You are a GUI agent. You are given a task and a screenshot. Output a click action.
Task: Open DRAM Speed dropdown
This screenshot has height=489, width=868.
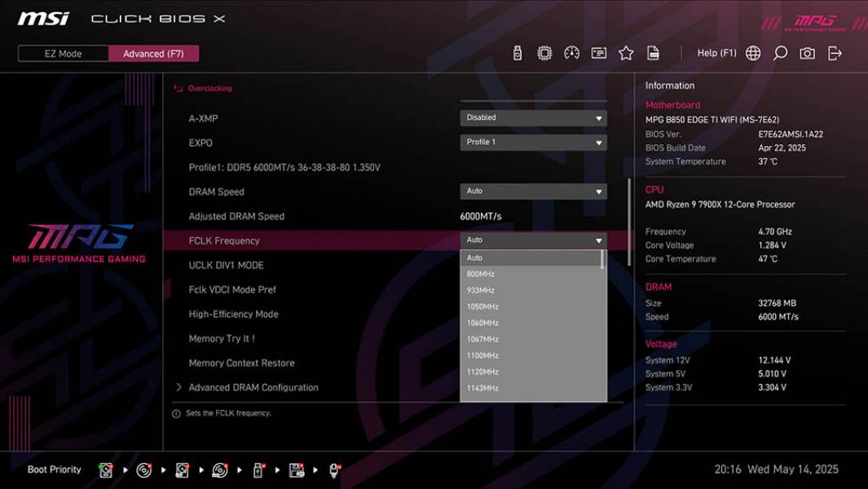pos(533,191)
